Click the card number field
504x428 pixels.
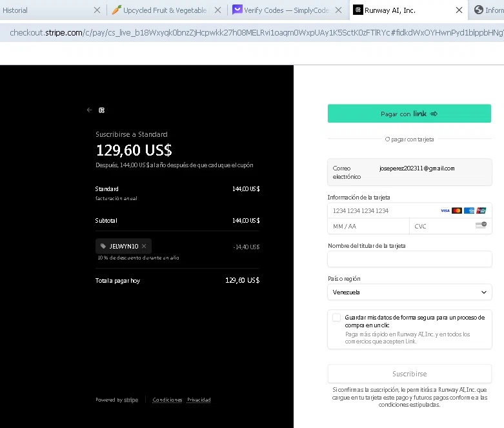(x=410, y=210)
